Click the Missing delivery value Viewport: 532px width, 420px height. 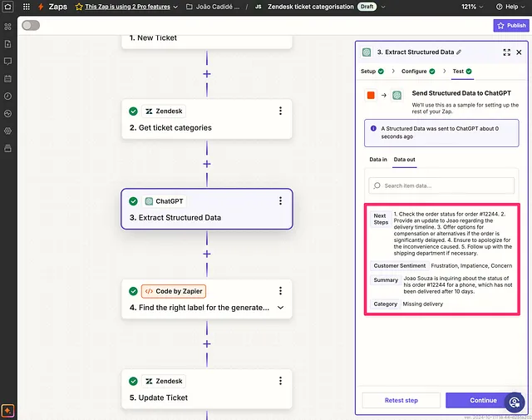423,304
